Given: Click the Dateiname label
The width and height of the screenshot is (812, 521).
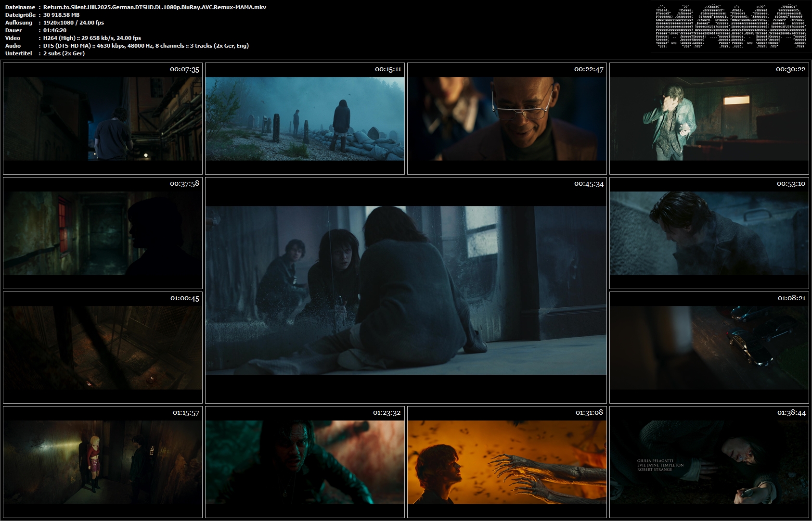Looking at the screenshot, I should 20,7.
